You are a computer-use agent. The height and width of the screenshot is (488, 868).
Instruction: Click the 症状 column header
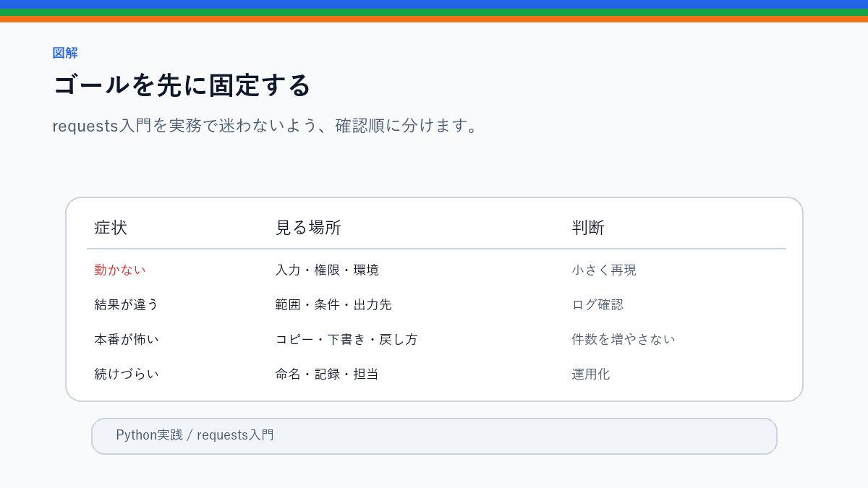pos(111,228)
